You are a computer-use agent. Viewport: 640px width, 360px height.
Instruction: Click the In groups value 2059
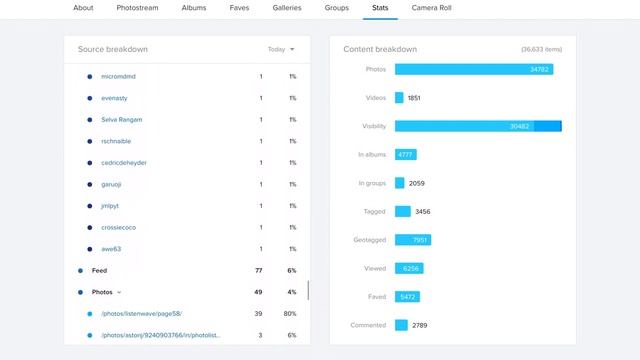coord(417,184)
